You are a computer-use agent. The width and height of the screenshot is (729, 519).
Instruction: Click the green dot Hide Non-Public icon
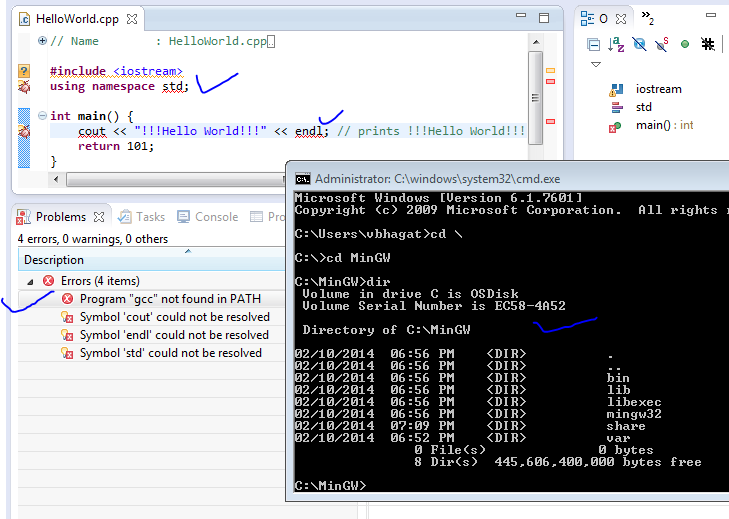tap(685, 44)
